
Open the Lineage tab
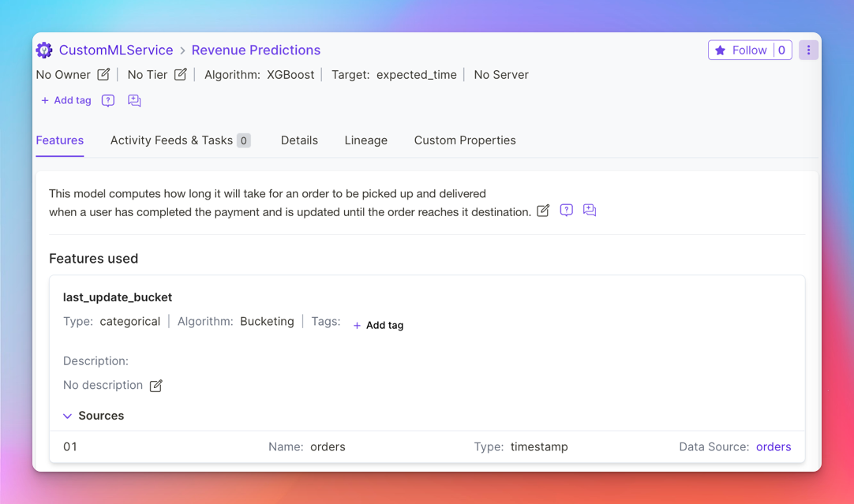click(365, 140)
